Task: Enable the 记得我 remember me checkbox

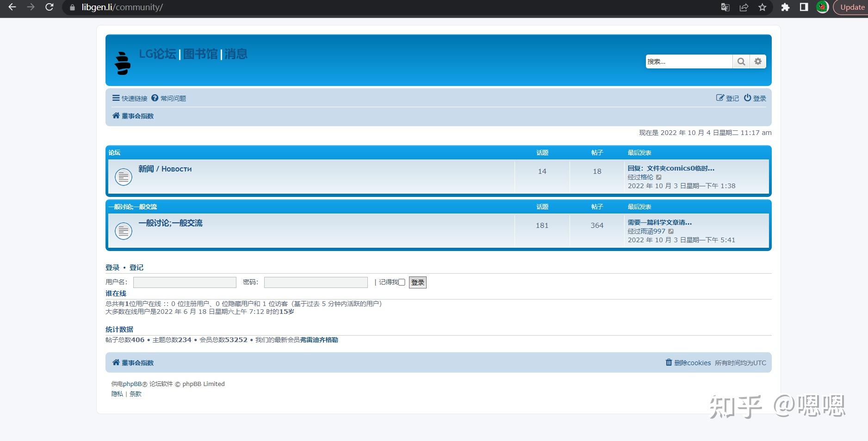Action: tap(402, 282)
